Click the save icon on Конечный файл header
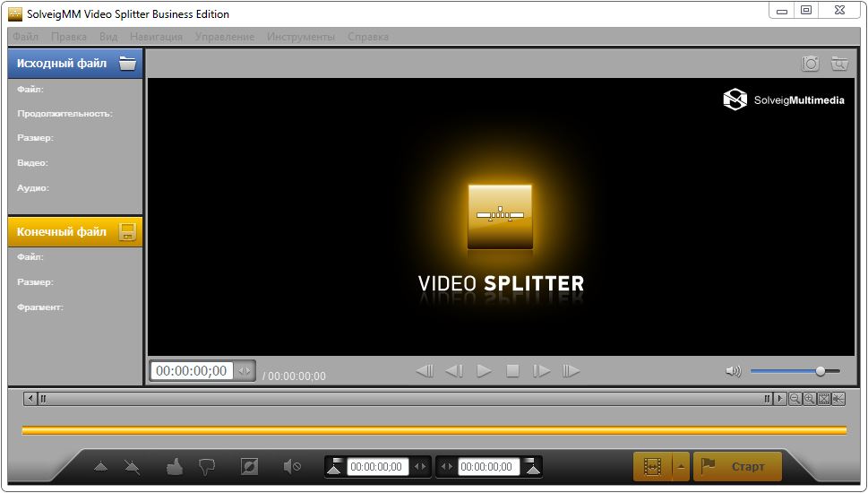Viewport: 868px width, 493px height. (127, 231)
